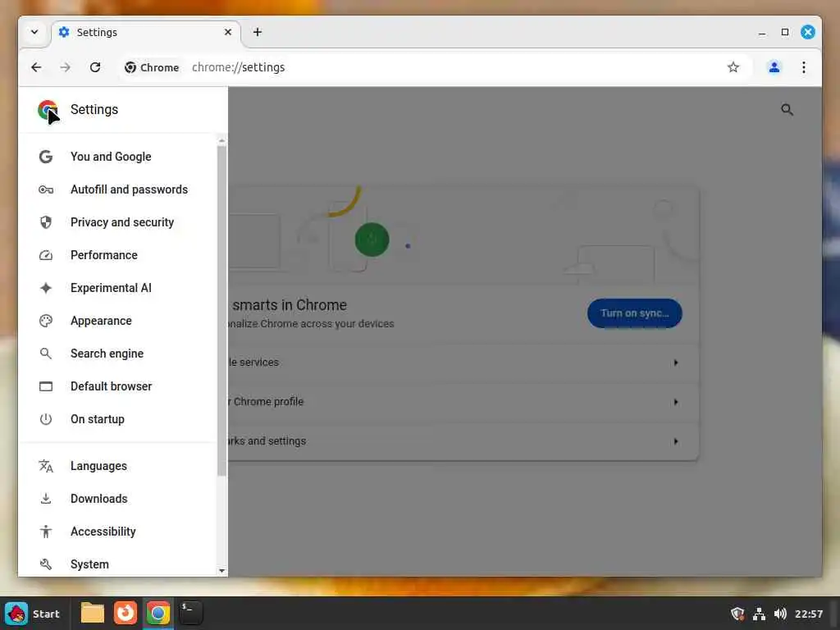Click the power icon for On startup
Screen dimensions: 840x630
pyautogui.click(x=46, y=419)
